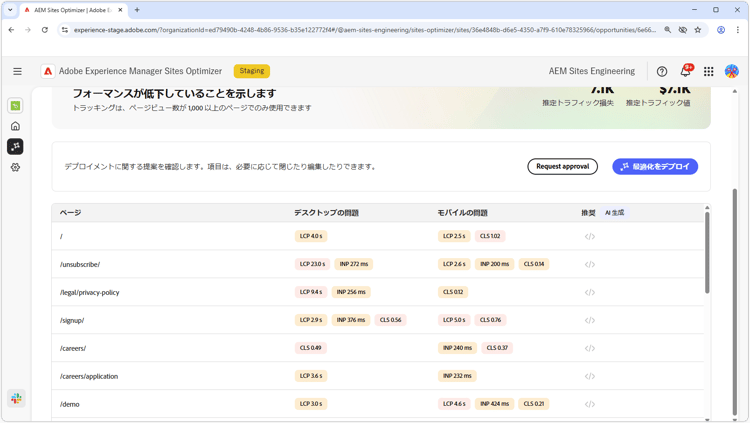Click the CLS 0.56 desktop tag

point(391,320)
